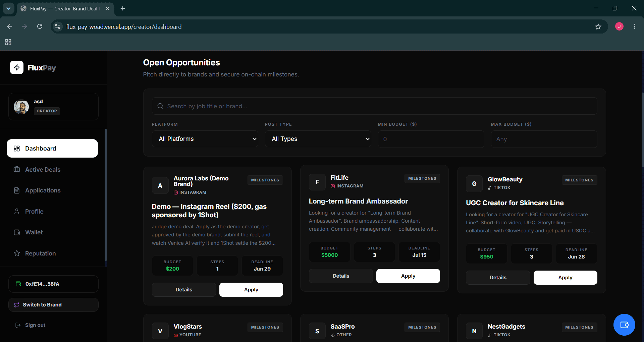Click Milestones badge on NestGadgets card

pos(579,327)
